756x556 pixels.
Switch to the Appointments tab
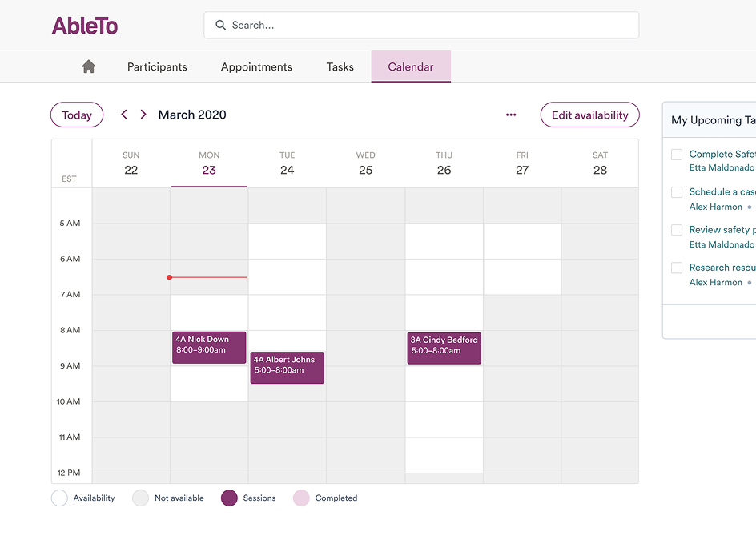256,66
